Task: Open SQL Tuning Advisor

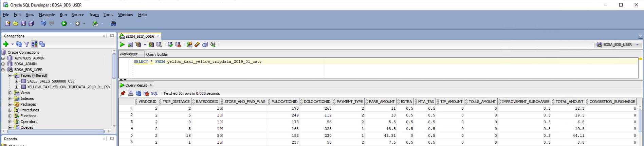Action: tap(159, 44)
